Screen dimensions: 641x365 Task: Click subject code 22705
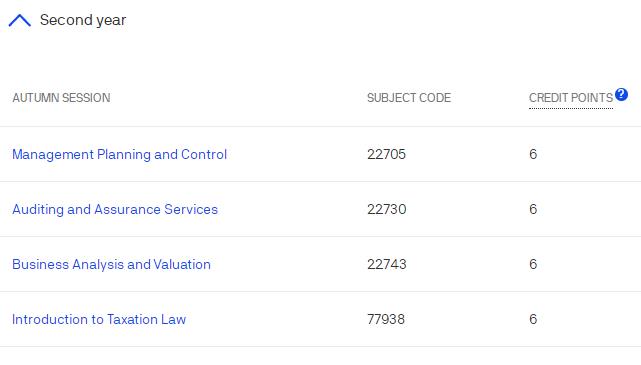point(386,155)
